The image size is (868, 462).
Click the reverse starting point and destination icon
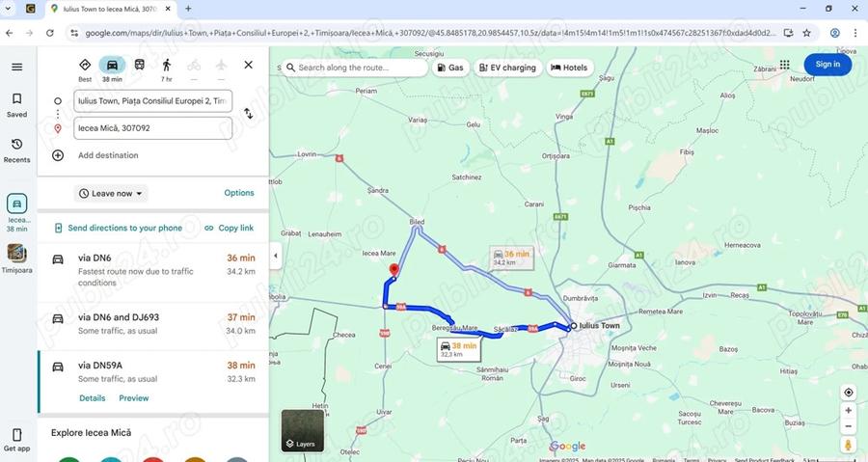click(248, 114)
